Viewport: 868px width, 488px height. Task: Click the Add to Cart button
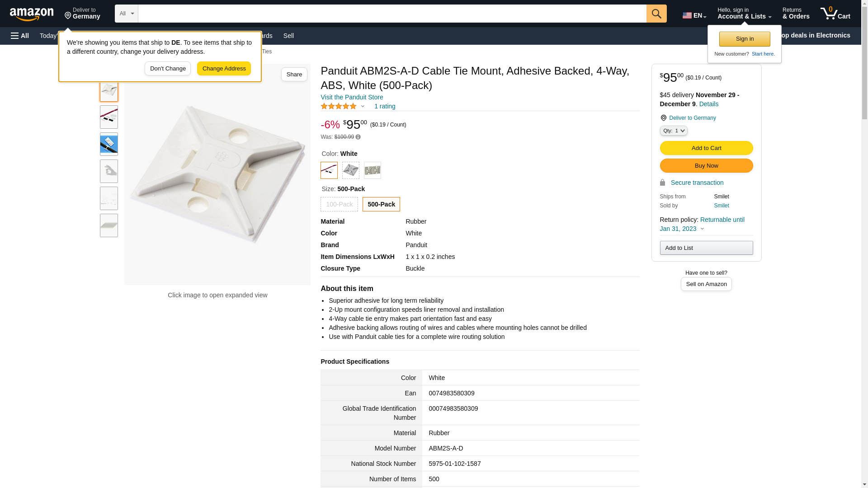coord(706,148)
